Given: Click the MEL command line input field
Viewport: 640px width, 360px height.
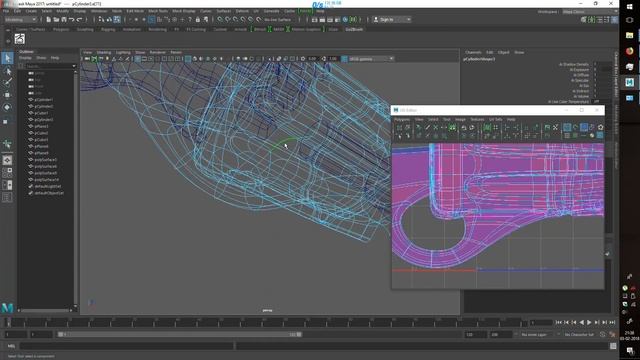Looking at the screenshot, I should coord(127,346).
